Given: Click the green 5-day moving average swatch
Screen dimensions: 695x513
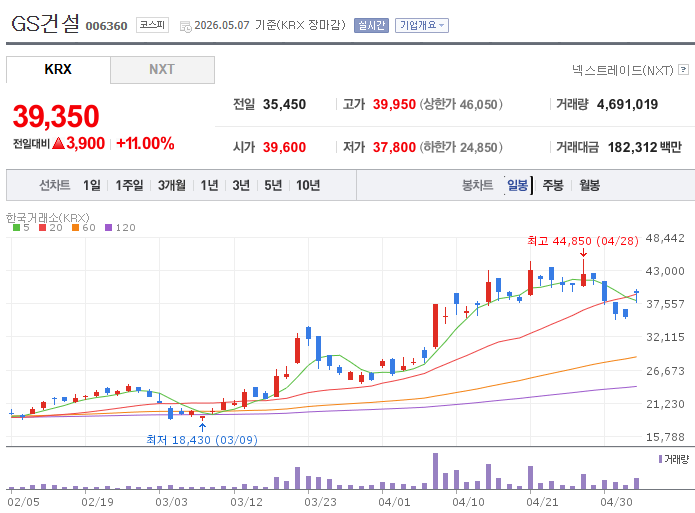Looking at the screenshot, I should tap(16, 227).
